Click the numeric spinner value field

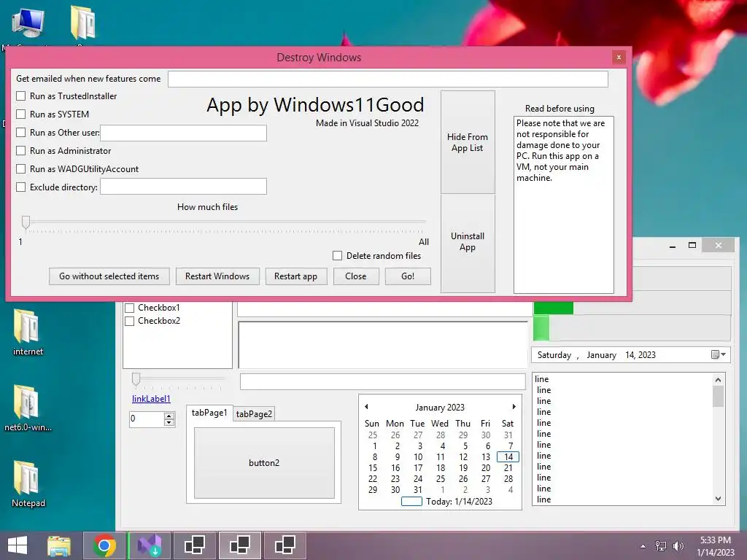point(147,419)
